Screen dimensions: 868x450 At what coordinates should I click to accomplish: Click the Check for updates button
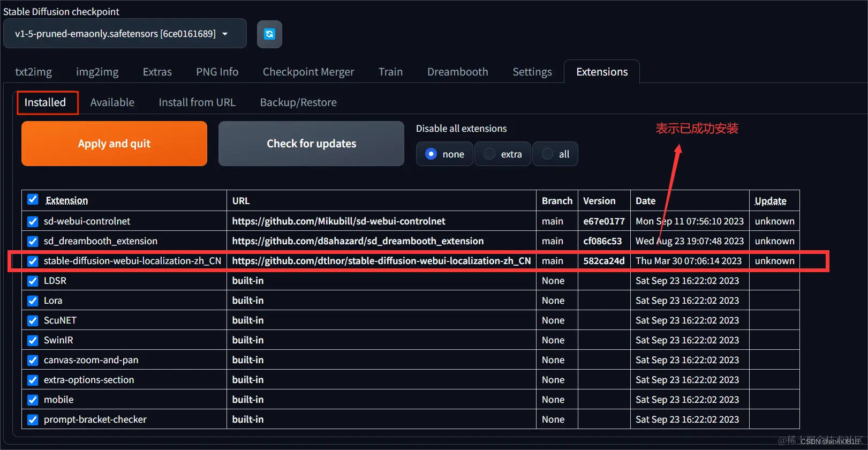coord(311,144)
